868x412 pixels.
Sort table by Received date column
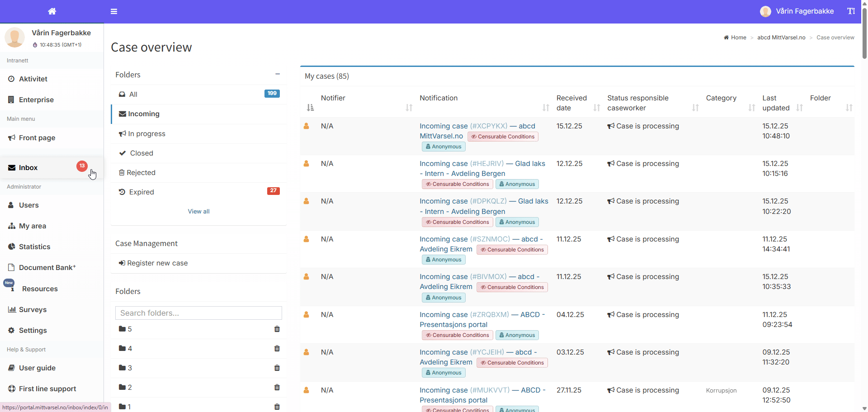coord(596,108)
